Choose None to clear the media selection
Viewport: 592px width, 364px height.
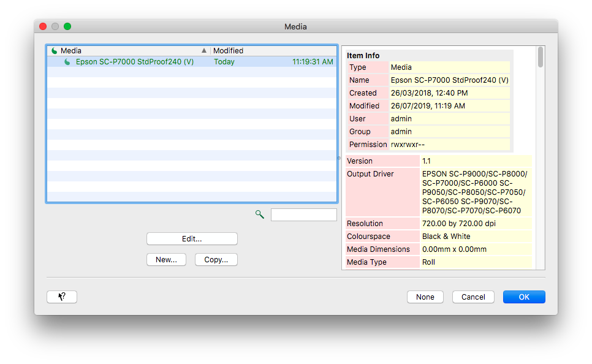click(425, 297)
